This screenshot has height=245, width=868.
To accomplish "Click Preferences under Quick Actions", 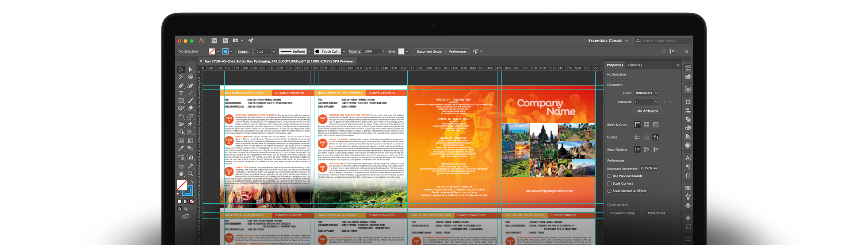I will [657, 213].
